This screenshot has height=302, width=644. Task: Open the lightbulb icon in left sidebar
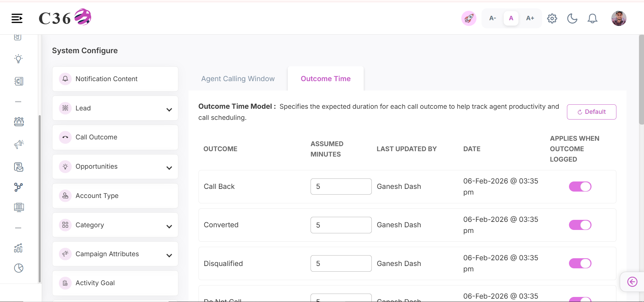click(19, 59)
